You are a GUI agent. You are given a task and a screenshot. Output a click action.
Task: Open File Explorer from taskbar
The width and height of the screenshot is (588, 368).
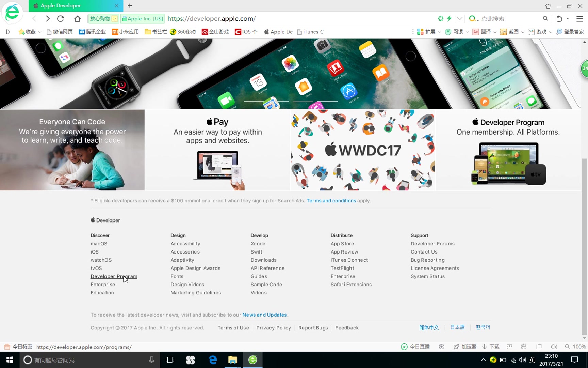[x=233, y=360]
